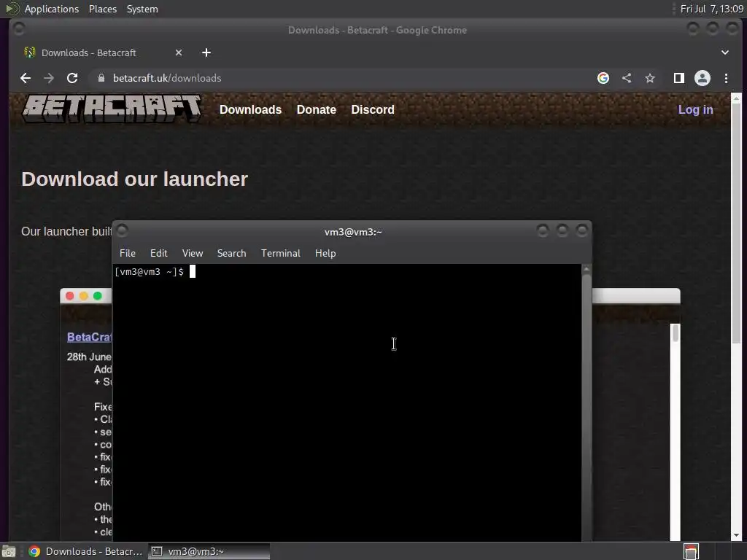Viewport: 747px width, 560px height.
Task: Open the terminal Edit menu
Action: pos(158,253)
